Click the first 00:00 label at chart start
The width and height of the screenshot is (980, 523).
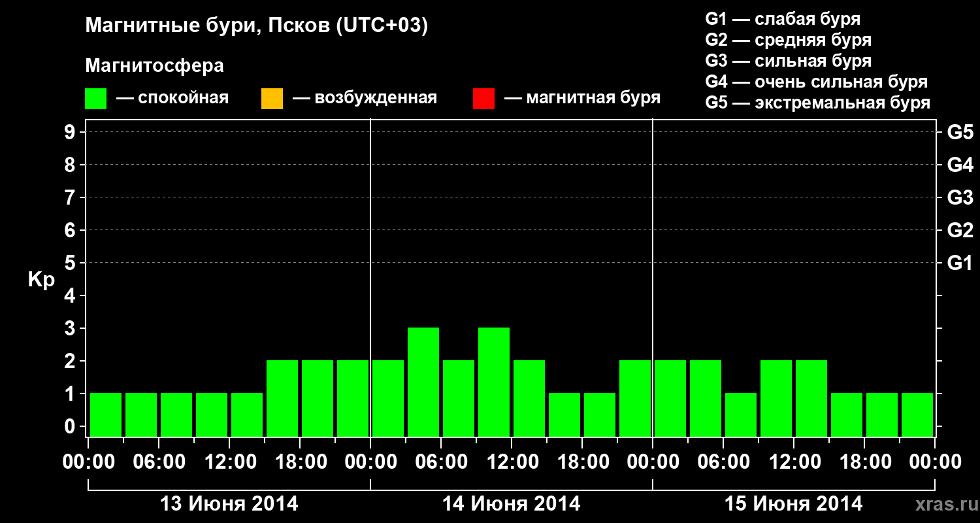tap(88, 462)
